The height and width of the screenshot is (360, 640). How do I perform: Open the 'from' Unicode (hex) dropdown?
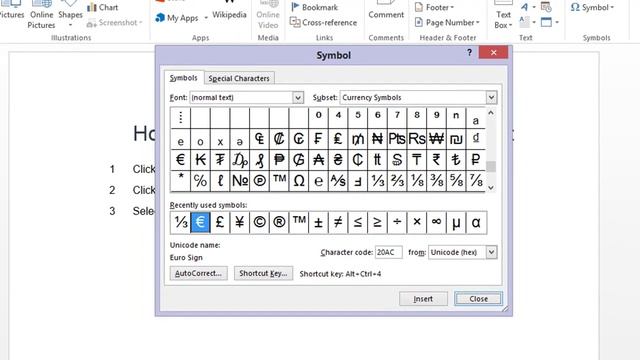[491, 252]
